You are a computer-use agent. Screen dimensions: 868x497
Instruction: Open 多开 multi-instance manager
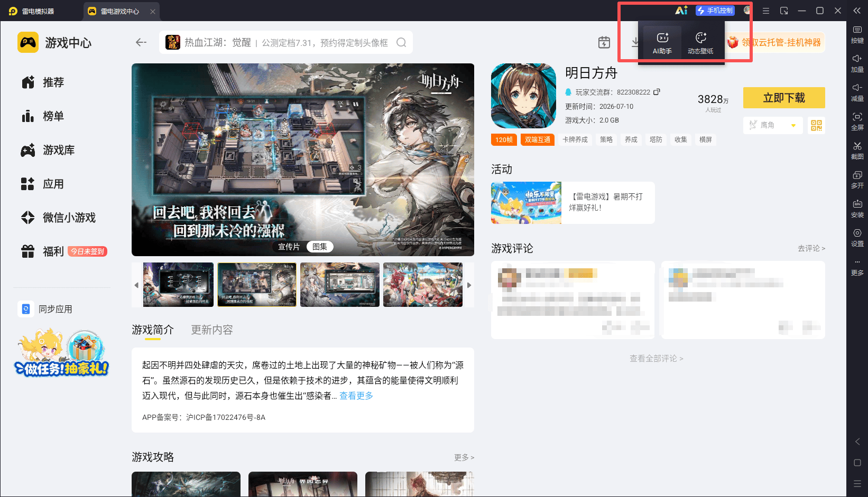tap(857, 180)
